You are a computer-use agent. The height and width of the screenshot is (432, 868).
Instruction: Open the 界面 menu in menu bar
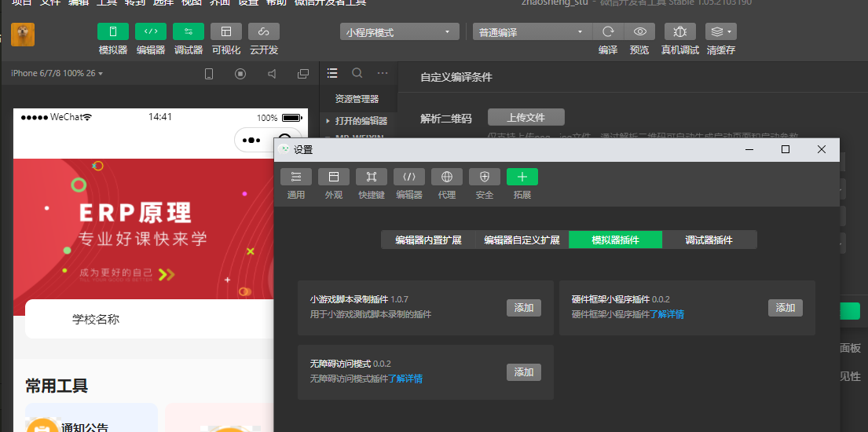220,2
